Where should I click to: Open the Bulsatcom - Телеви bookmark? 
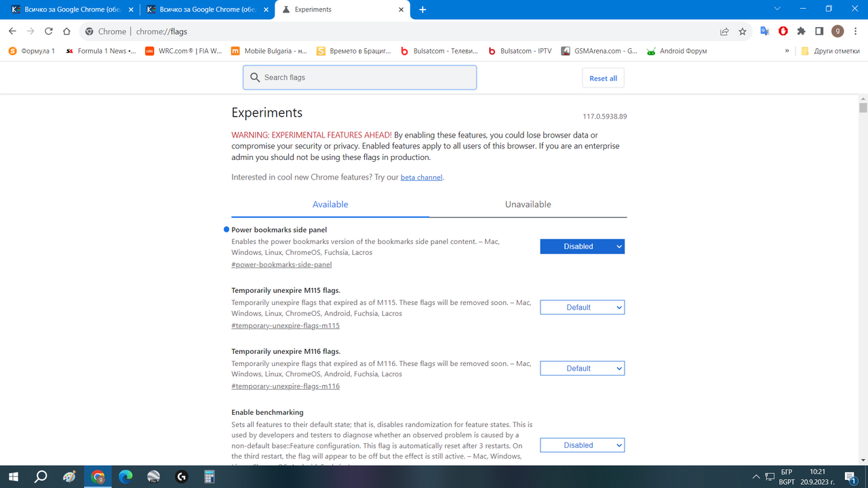point(439,51)
